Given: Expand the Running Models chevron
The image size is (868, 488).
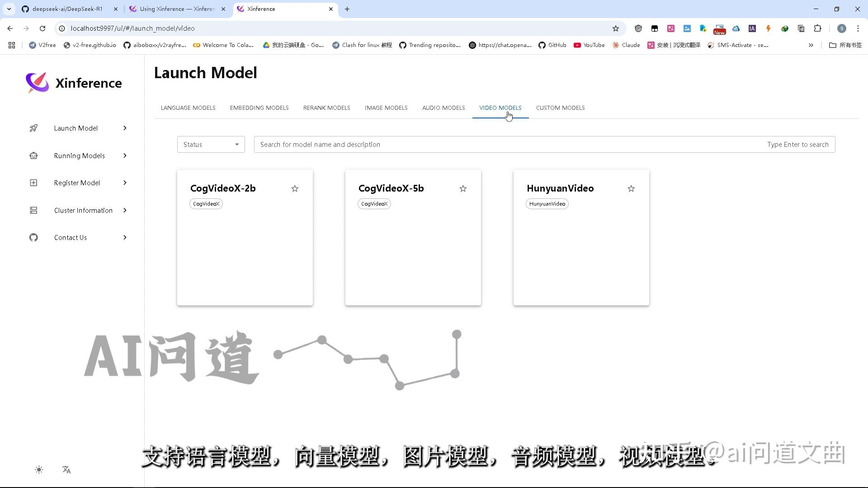Looking at the screenshot, I should point(125,156).
